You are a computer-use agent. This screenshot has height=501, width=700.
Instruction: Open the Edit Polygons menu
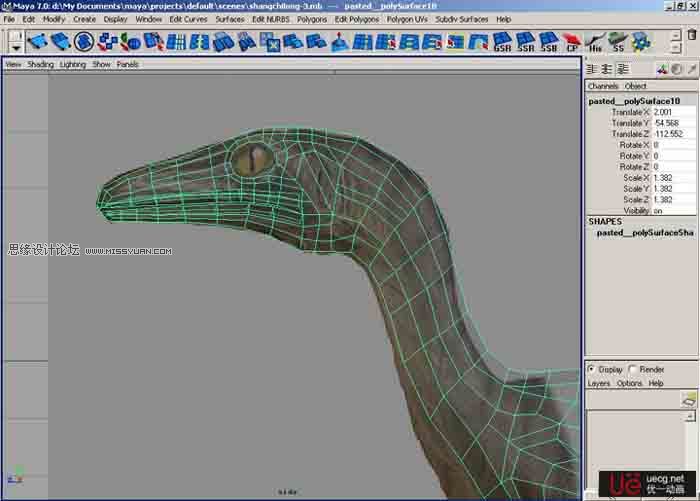356,19
